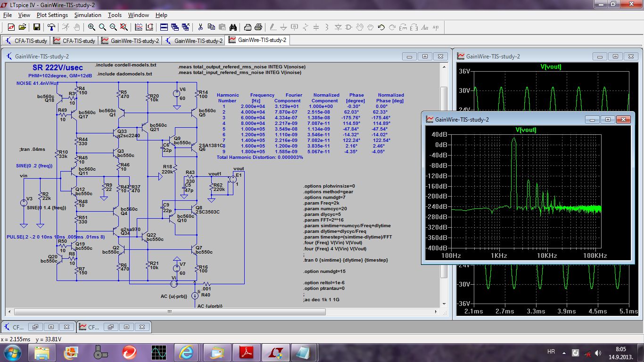The image size is (644, 362).
Task: Click the HR language indicator
Action: point(551,352)
